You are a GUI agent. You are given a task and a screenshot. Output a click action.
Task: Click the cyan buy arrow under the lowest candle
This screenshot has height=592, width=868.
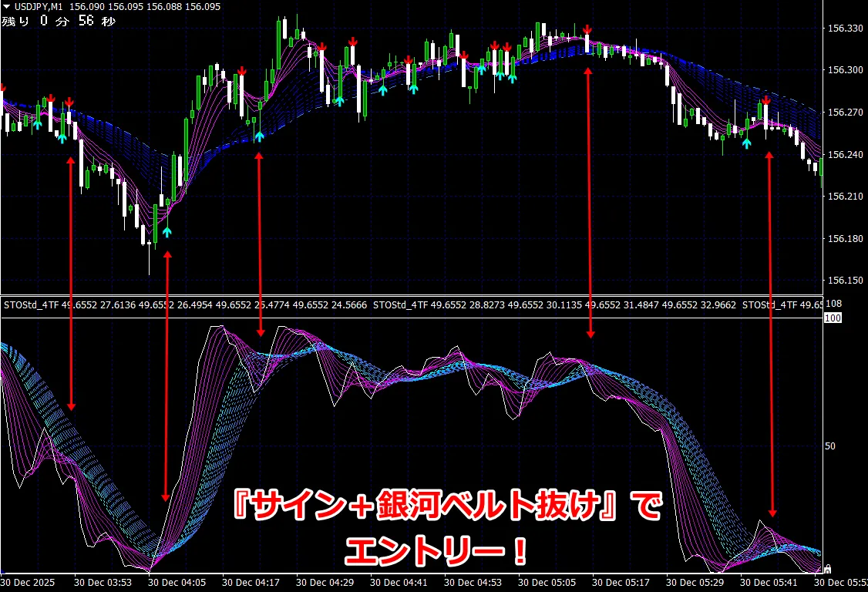(167, 232)
